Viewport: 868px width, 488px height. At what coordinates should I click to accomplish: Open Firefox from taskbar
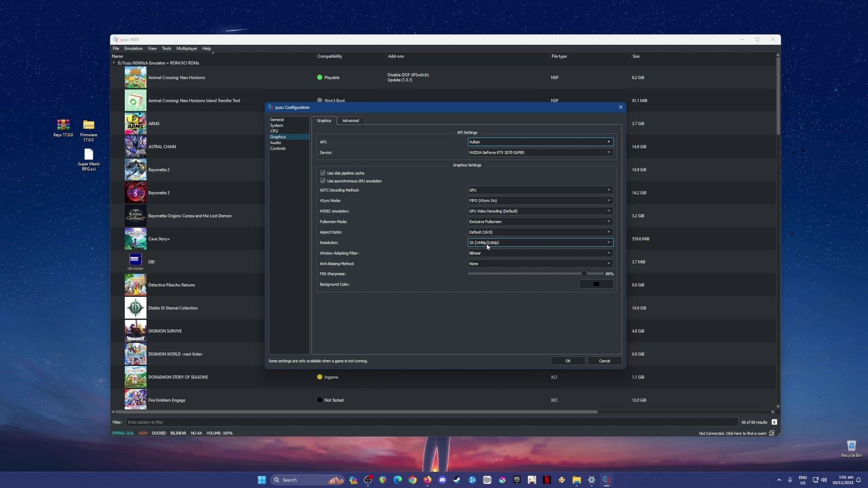pos(428,480)
